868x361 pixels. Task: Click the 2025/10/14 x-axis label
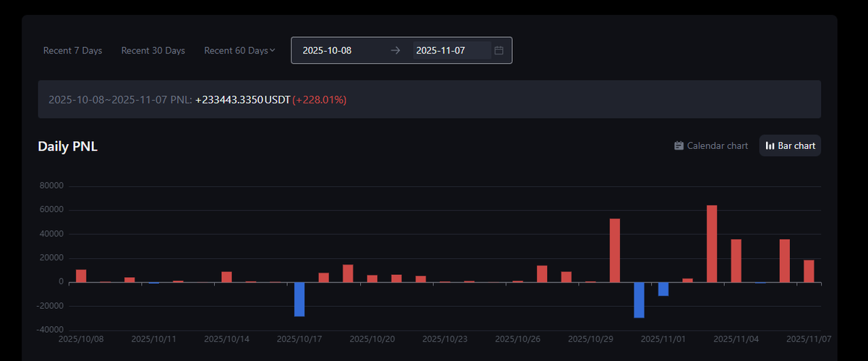pos(227,339)
